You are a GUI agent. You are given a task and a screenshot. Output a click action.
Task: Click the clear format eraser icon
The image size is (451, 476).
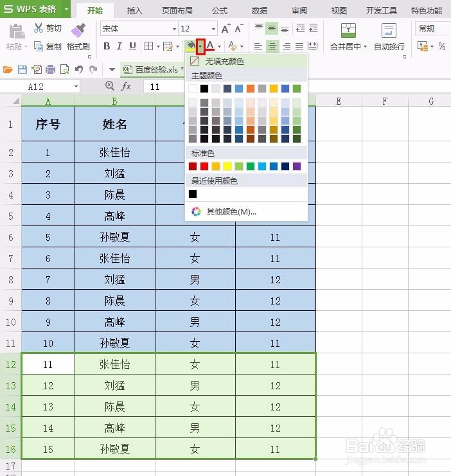tap(233, 46)
